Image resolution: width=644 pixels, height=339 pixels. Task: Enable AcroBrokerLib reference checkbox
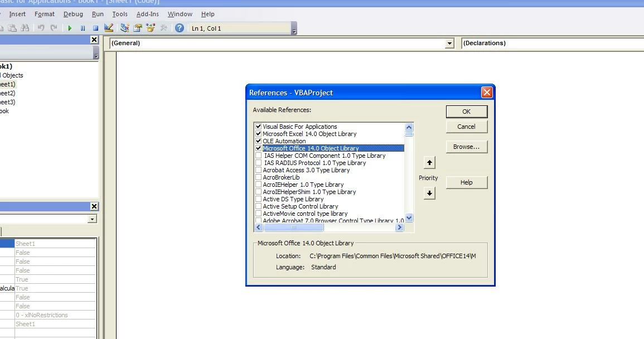(258, 177)
